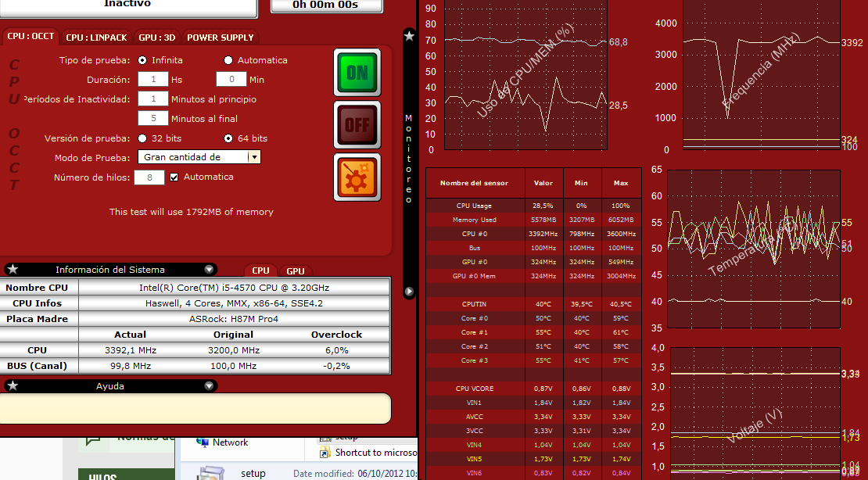Click the Nombre del sensor column header

(475, 183)
